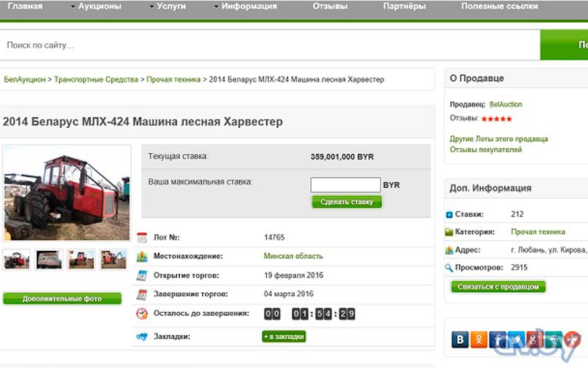588x368 pixels.
Task: Select the third small thumbnail photo
Action: [82, 260]
